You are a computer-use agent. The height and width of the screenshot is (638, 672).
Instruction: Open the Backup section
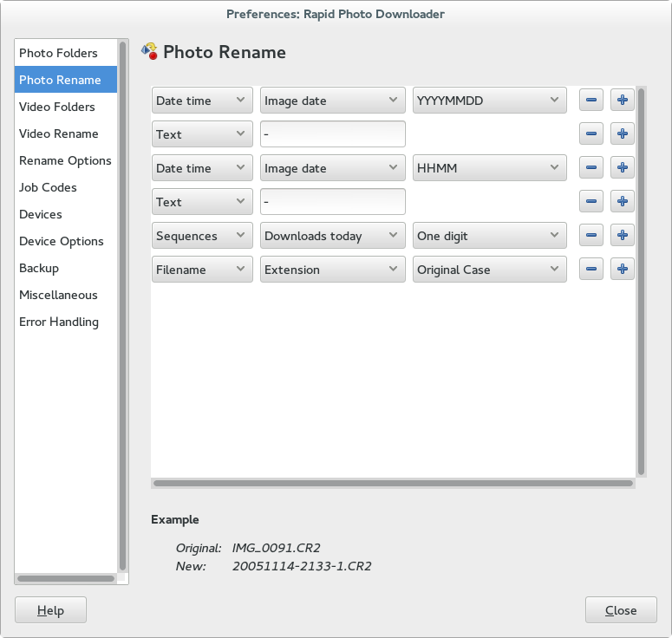(x=66, y=268)
